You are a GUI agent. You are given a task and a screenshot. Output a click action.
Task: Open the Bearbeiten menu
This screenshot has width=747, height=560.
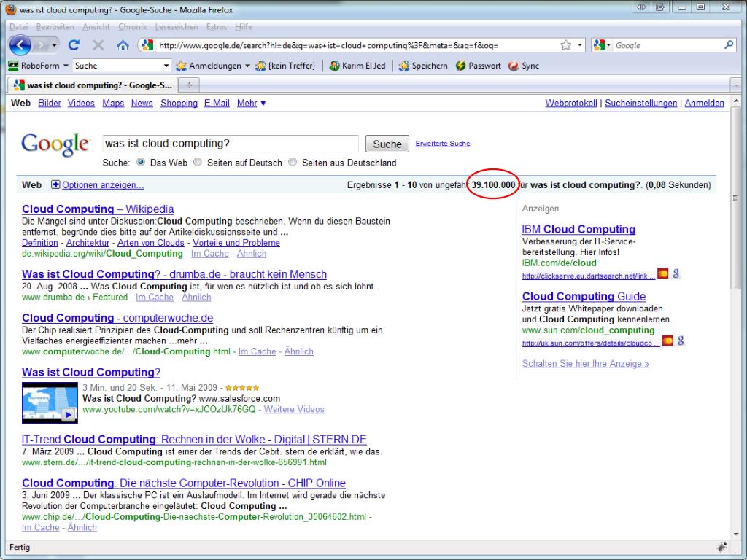[x=55, y=27]
